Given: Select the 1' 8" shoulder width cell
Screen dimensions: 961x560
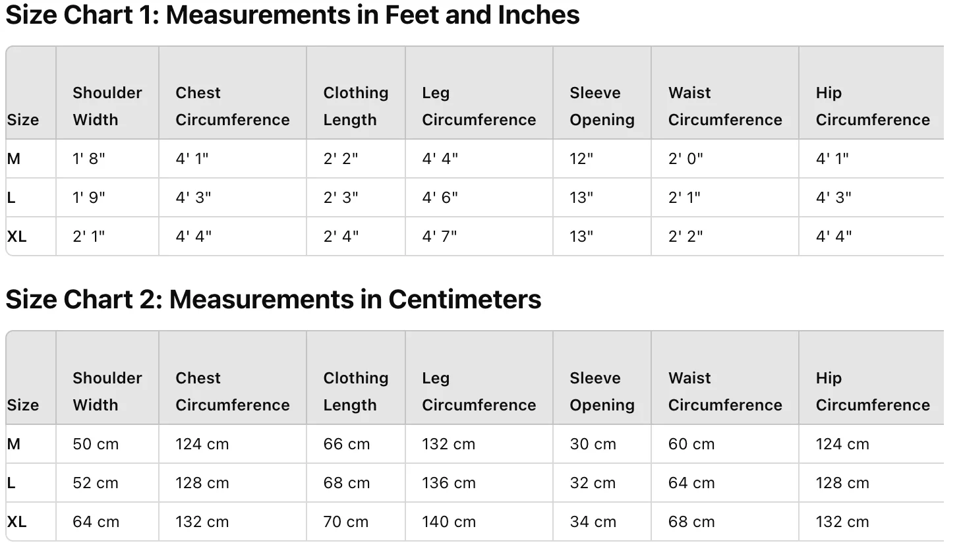Looking at the screenshot, I should (x=89, y=159).
